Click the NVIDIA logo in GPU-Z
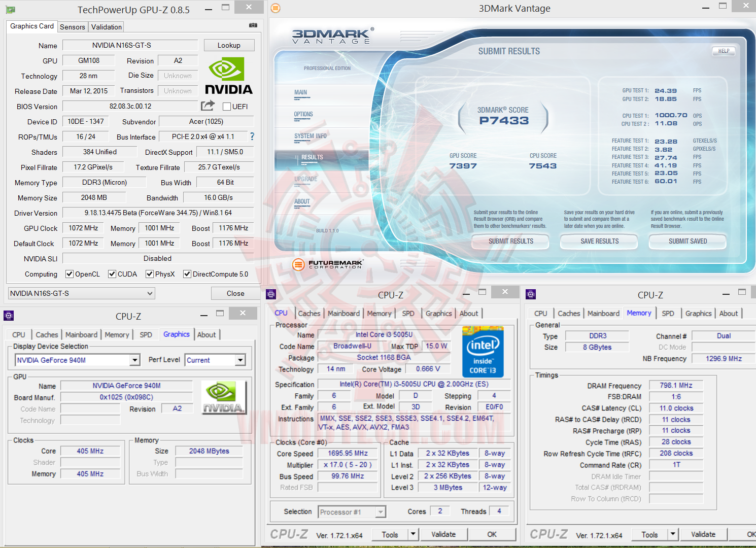756x548 pixels. [228, 76]
